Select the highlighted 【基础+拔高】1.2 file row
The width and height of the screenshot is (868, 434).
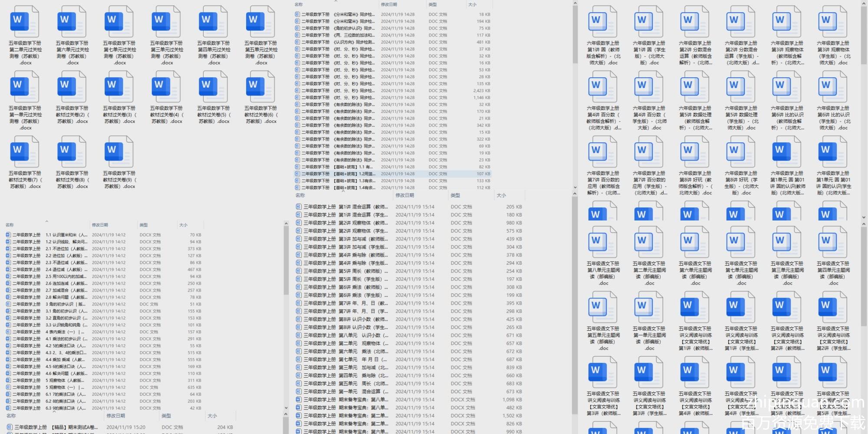click(339, 174)
